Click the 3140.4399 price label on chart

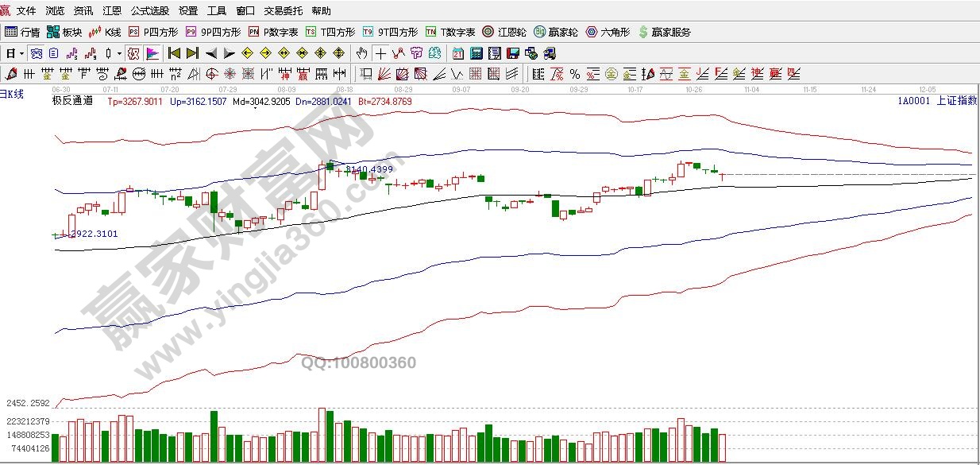(x=368, y=169)
